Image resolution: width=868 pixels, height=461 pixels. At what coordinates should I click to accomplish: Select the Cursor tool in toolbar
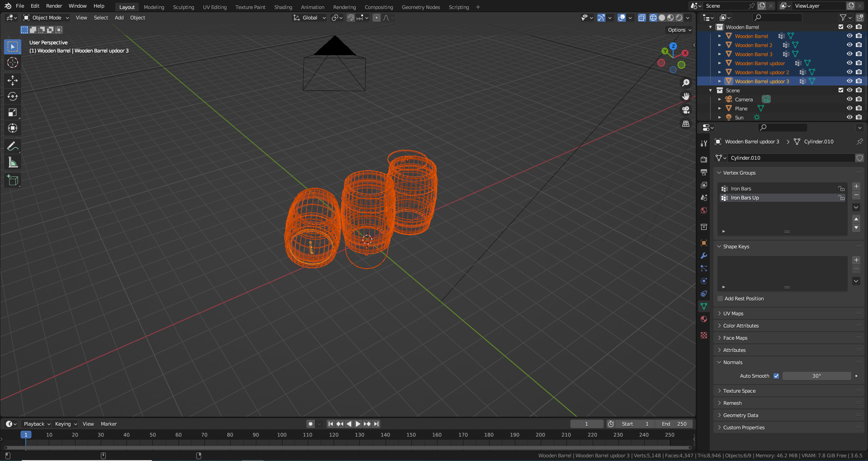13,62
